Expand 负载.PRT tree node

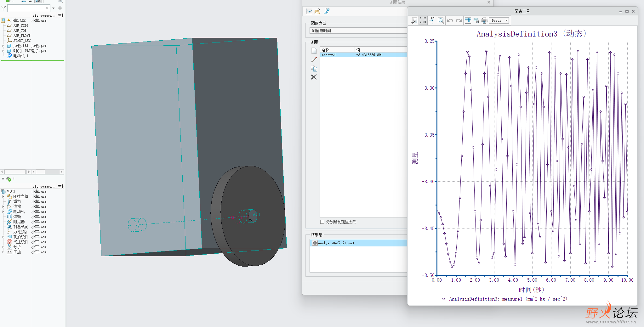pyautogui.click(x=3, y=46)
